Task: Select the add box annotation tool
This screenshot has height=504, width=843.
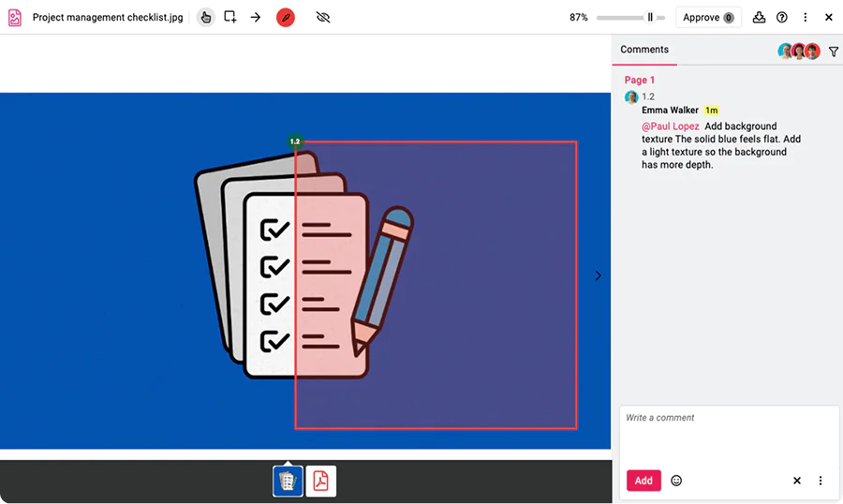Action: coord(230,17)
